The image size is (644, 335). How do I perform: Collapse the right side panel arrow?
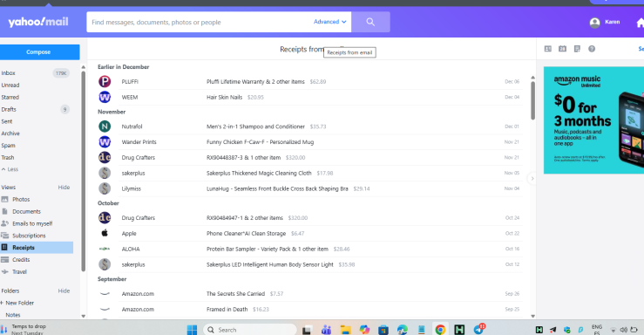tap(532, 178)
